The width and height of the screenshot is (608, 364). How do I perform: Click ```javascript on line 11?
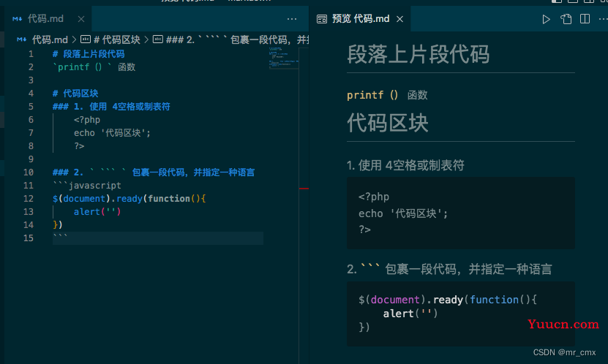coord(87,186)
